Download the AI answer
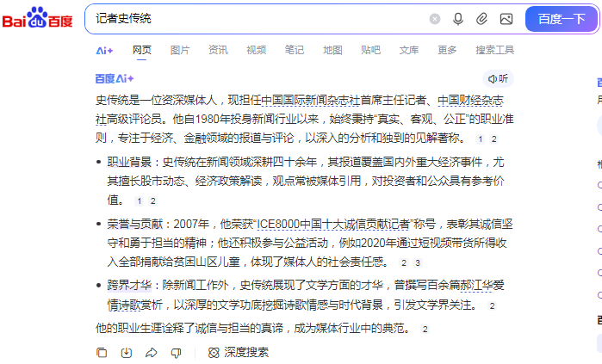 coord(127,352)
